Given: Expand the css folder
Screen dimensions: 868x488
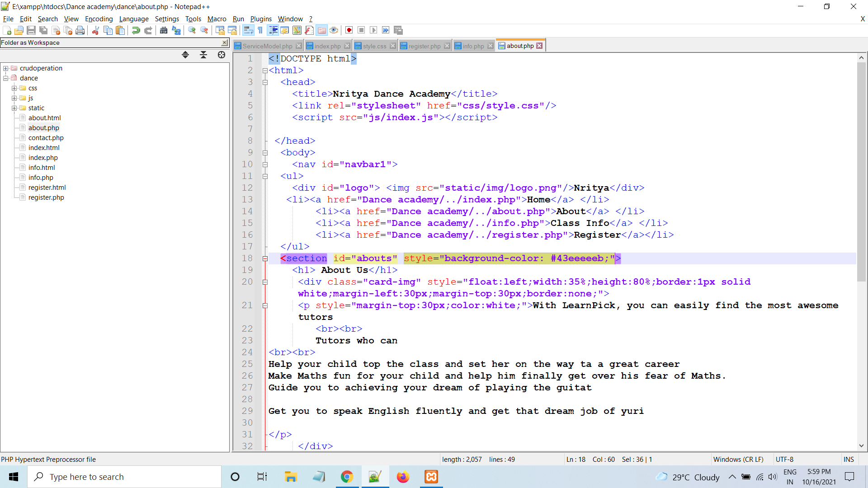Looking at the screenshot, I should point(14,88).
